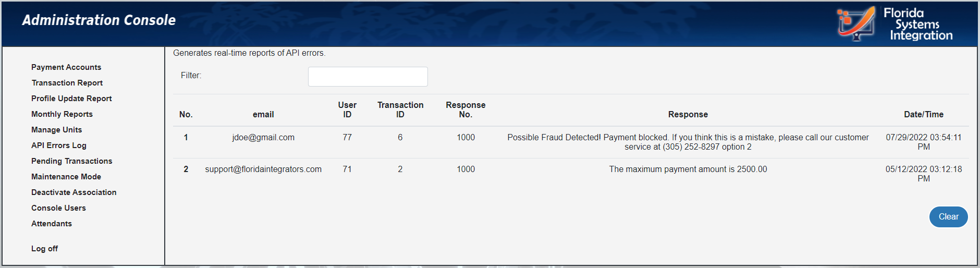The width and height of the screenshot is (980, 268).
Task: Select Attendants in the sidebar
Action: coord(52,224)
